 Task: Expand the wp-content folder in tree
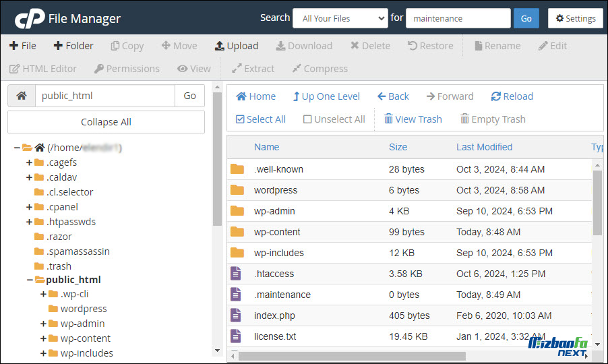click(x=43, y=338)
